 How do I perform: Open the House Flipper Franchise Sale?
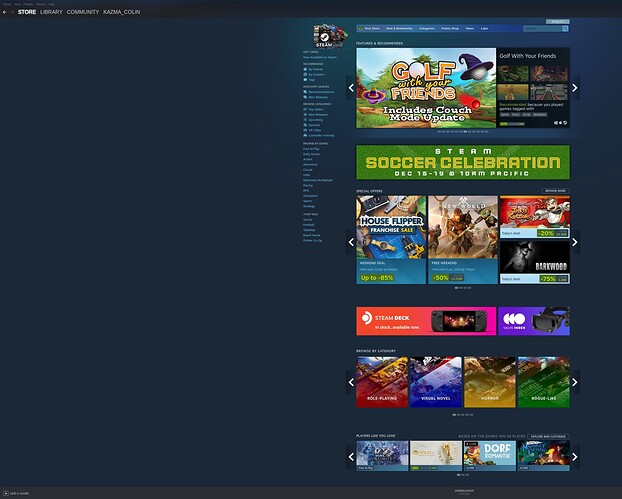point(391,240)
